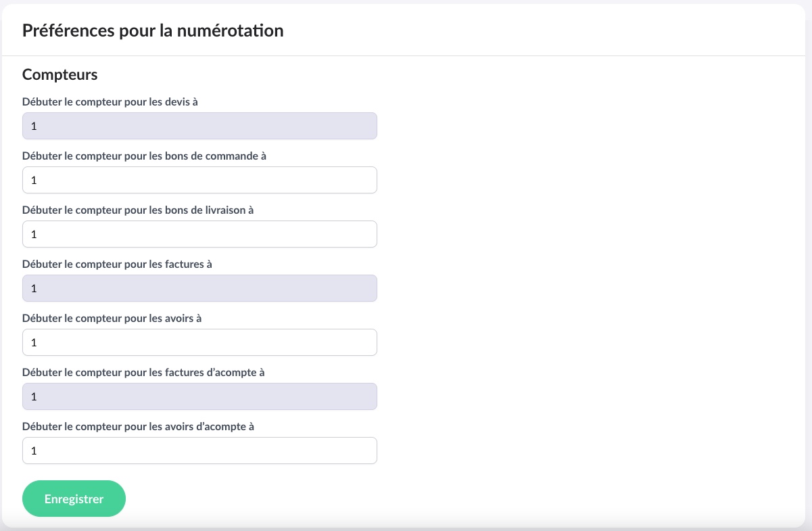Click label 'Débuter le compteur pour les devis à'
The width and height of the screenshot is (812, 531).
click(x=110, y=101)
